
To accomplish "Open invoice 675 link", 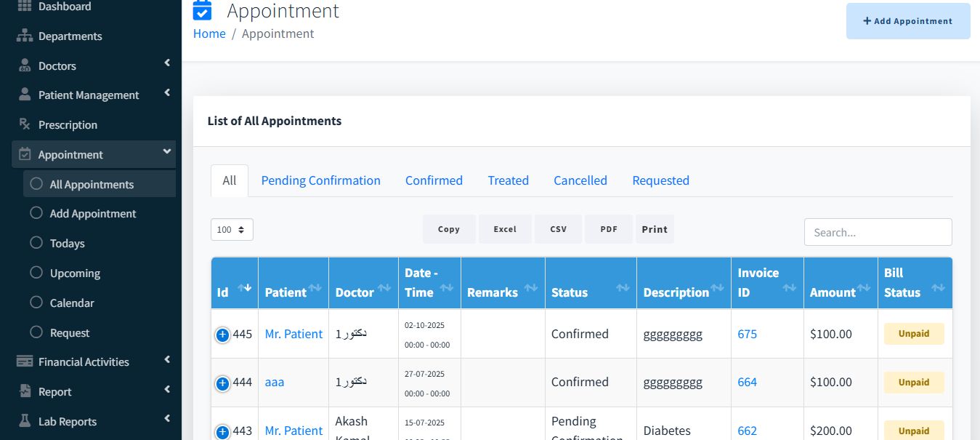I will coord(747,334).
